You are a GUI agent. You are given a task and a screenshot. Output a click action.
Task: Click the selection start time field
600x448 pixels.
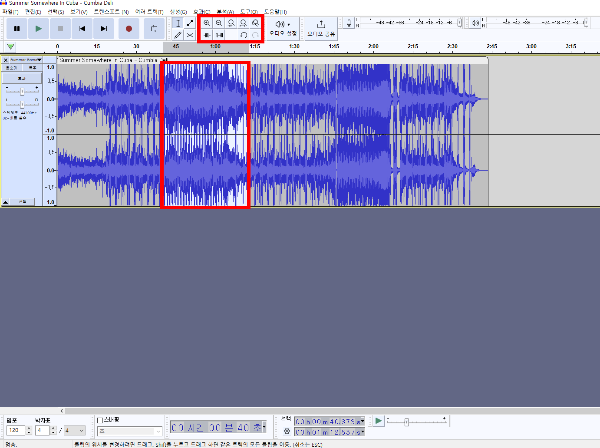click(x=329, y=421)
